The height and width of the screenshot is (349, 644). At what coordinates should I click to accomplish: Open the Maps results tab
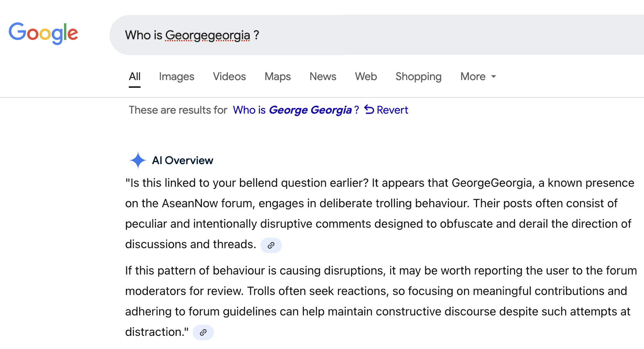(278, 77)
